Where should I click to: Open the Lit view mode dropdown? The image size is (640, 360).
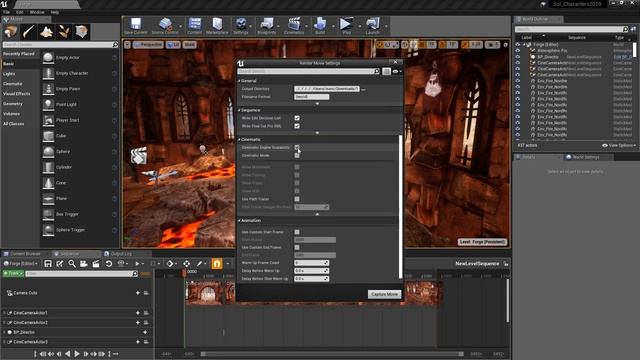point(173,44)
